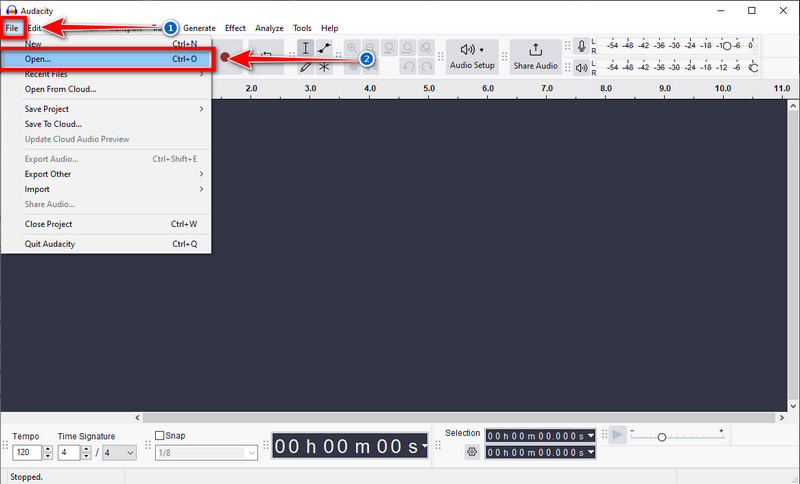The image size is (800, 484).
Task: Click the main 00 h 00 m 00 s display
Action: click(349, 446)
